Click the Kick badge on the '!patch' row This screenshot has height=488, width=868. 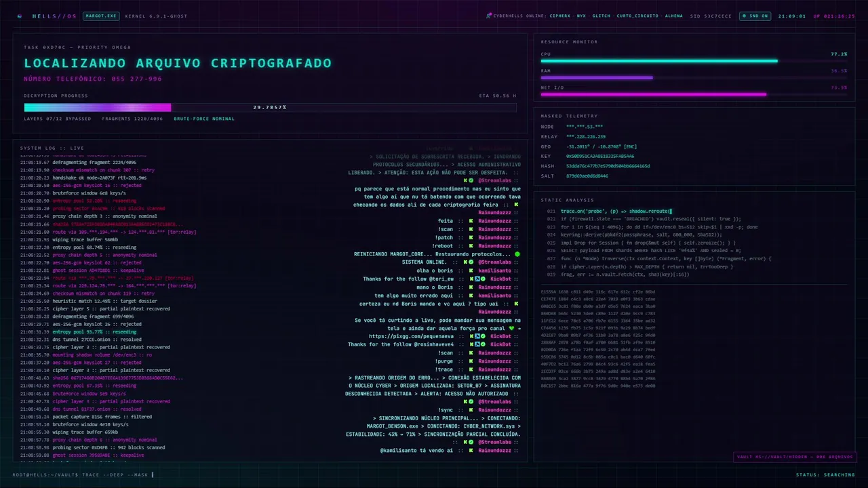(x=470, y=237)
